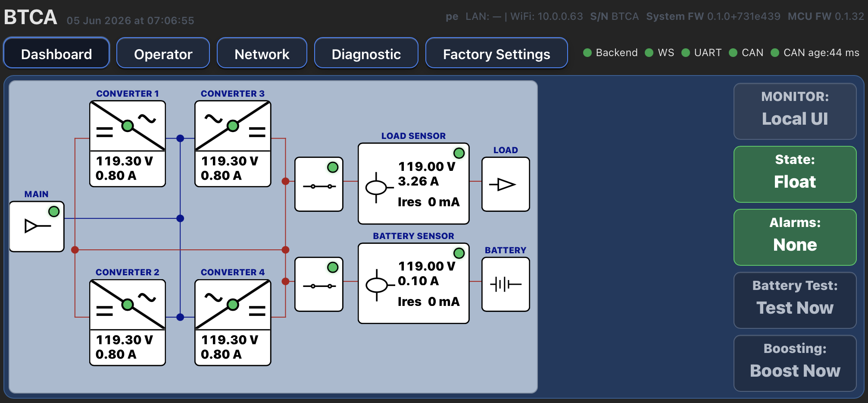This screenshot has height=403, width=868.
Task: Click the Backend status indicator
Action: point(610,53)
